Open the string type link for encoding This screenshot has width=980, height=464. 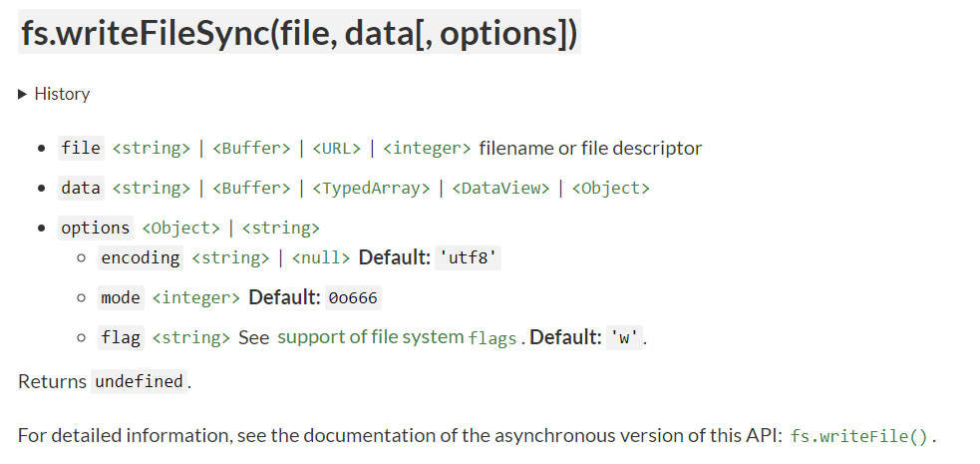point(230,258)
